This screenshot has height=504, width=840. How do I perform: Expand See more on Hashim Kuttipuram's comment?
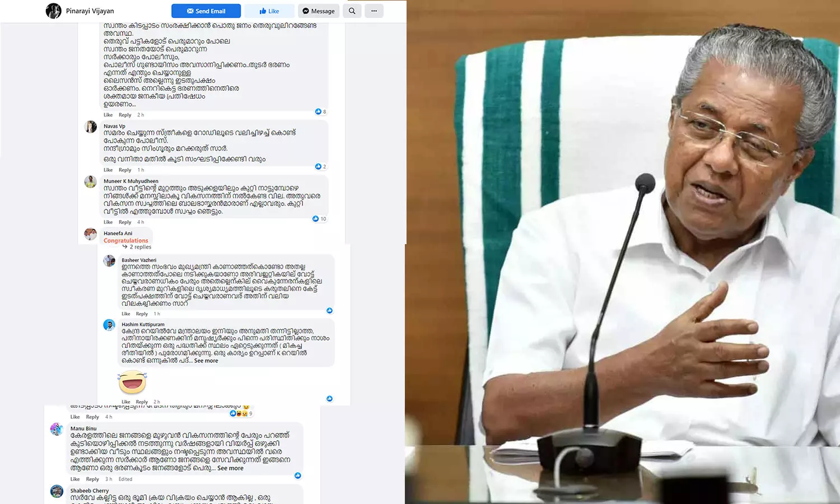tap(206, 361)
